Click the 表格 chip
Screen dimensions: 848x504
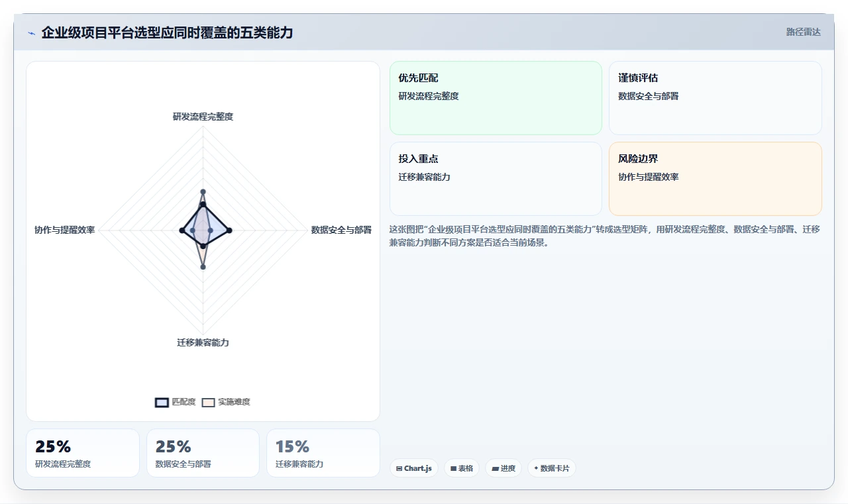tap(462, 468)
